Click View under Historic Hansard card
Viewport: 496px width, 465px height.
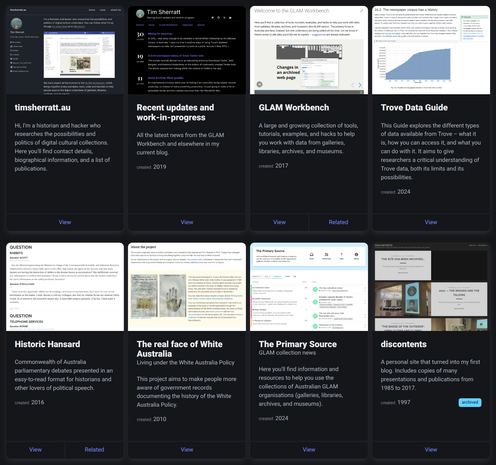[x=35, y=449]
